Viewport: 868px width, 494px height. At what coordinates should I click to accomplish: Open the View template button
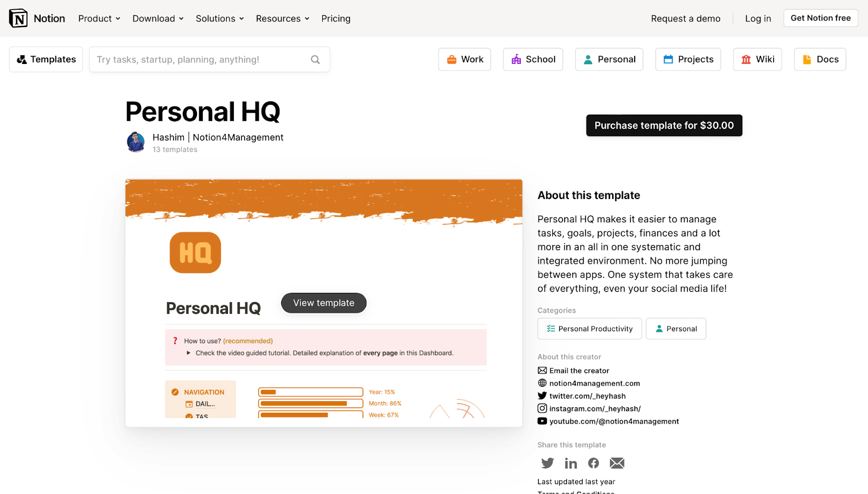(x=323, y=303)
